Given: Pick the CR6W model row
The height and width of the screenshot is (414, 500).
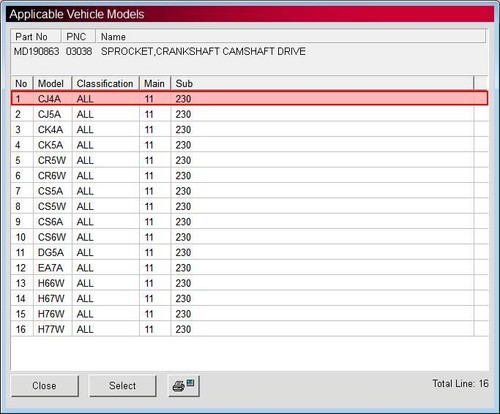Looking at the screenshot, I should click(x=249, y=176).
